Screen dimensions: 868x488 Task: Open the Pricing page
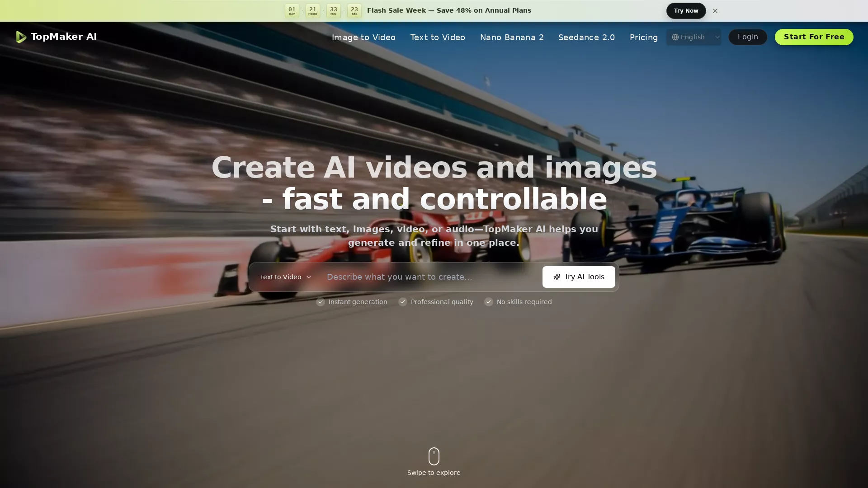(x=644, y=38)
